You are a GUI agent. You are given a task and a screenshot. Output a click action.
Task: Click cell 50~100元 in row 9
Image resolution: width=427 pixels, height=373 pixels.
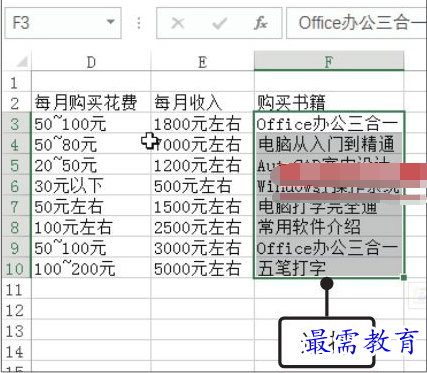tap(91, 247)
